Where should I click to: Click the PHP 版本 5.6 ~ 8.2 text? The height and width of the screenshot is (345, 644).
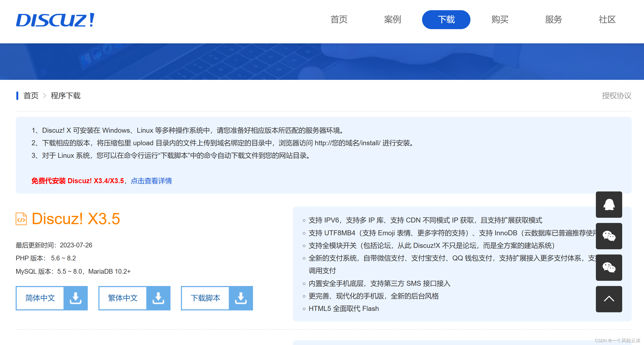pyautogui.click(x=46, y=258)
